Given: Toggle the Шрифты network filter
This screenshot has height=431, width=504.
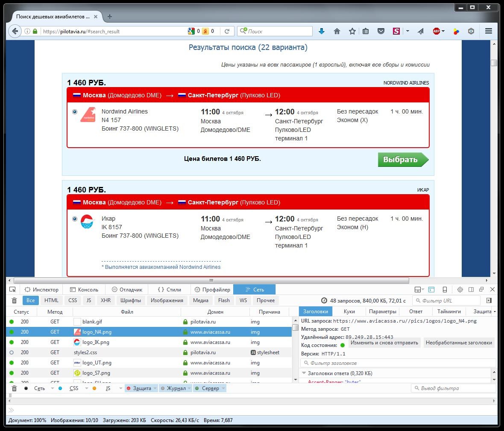Looking at the screenshot, I should [x=131, y=300].
